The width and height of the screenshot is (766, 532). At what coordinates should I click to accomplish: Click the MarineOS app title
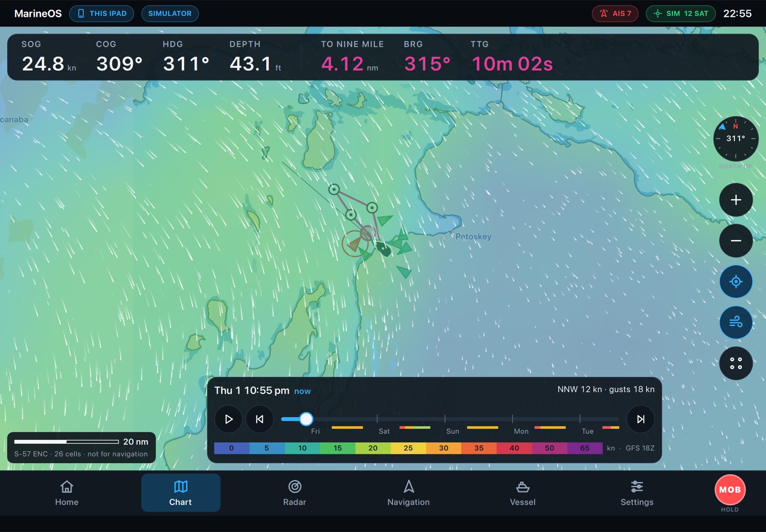[x=38, y=14]
